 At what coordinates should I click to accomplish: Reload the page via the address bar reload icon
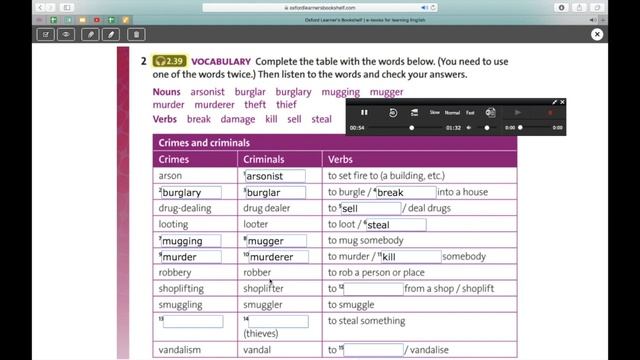click(x=433, y=7)
